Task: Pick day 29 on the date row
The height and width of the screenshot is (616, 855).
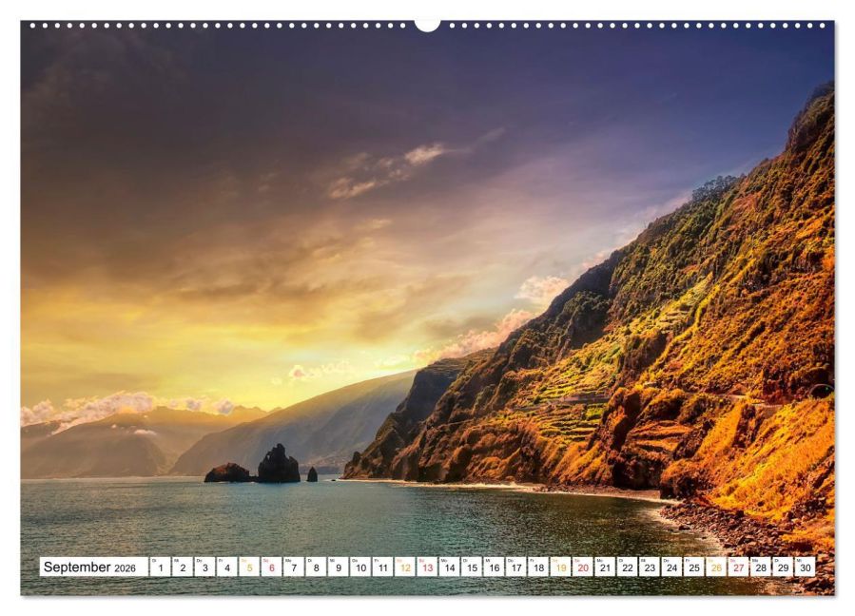Action: (x=784, y=567)
